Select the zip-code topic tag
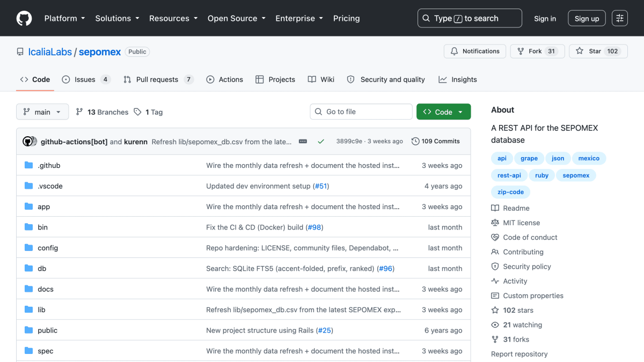 pos(511,192)
